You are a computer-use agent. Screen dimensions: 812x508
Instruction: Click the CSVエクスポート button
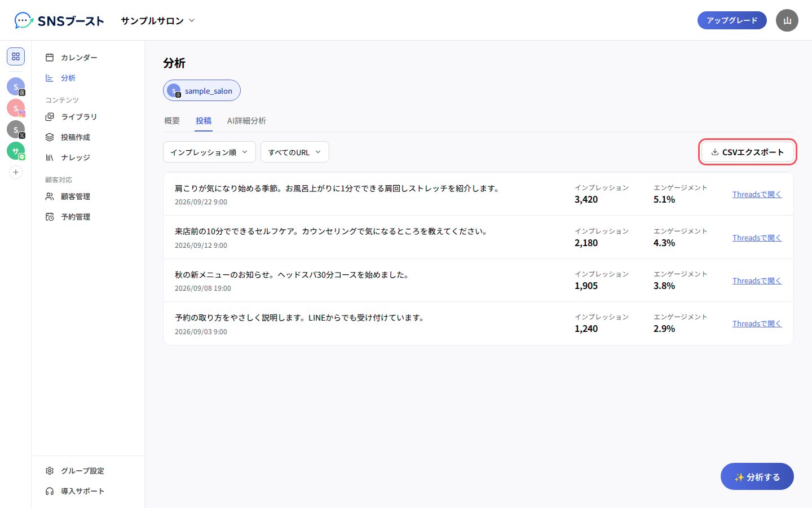click(748, 152)
